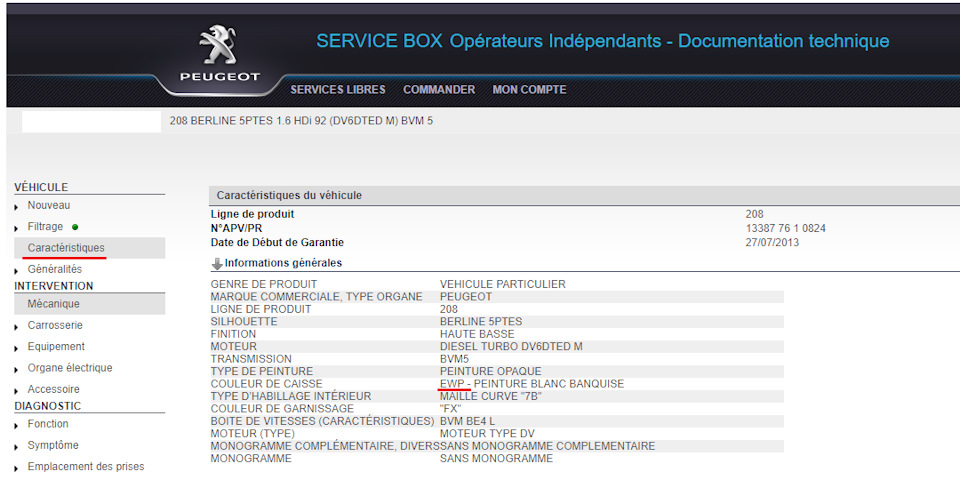This screenshot has height=480, width=960.
Task: Open Généralités in the sidebar
Action: coord(54,269)
